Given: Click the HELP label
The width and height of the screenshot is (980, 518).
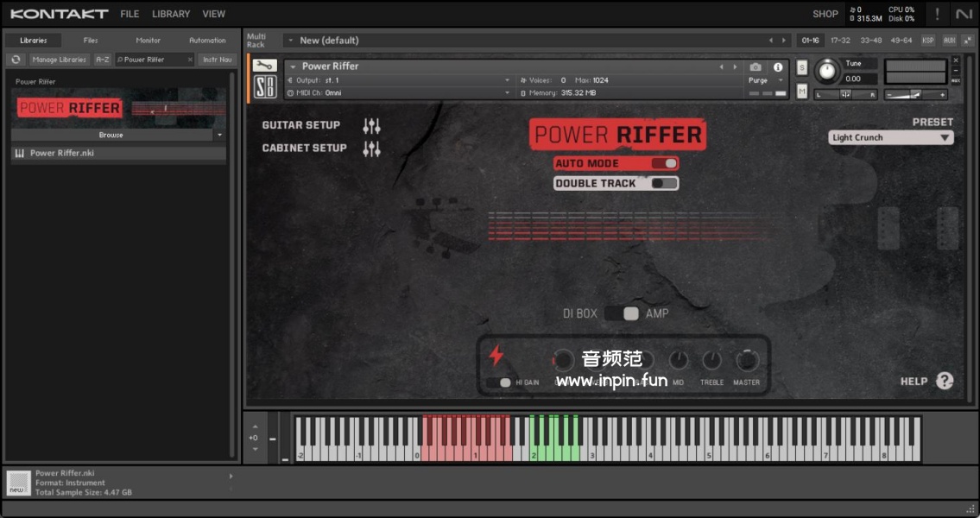Looking at the screenshot, I should point(914,381).
